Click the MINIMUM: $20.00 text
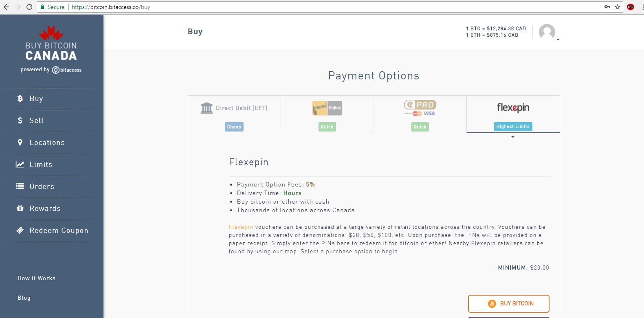Viewport: 644px width, 318px height. click(523, 268)
